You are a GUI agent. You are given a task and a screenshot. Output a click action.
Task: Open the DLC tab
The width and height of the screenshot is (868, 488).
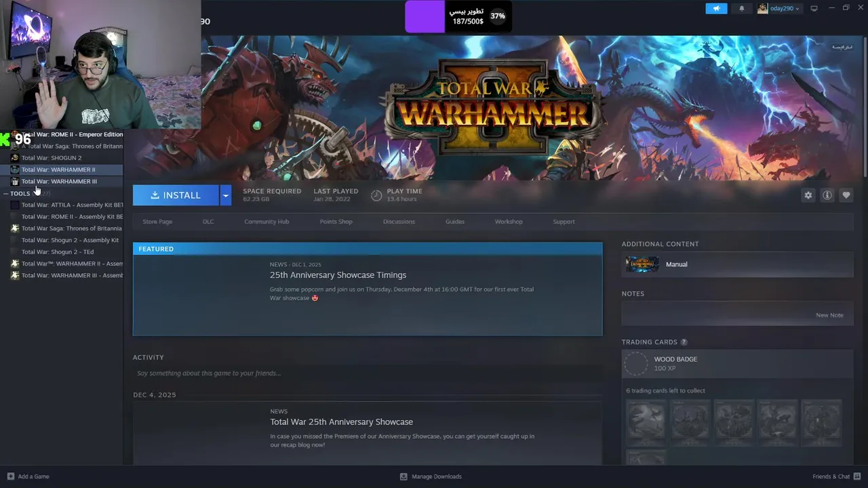click(208, 222)
